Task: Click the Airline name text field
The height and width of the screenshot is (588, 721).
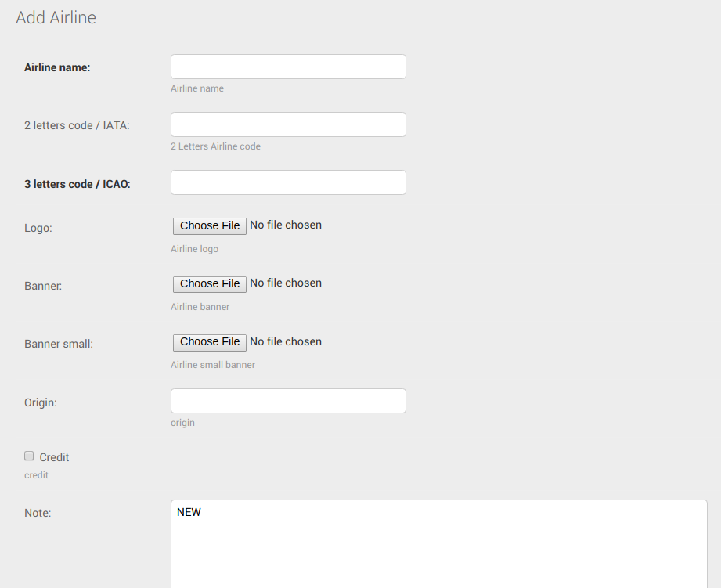Action: click(288, 67)
